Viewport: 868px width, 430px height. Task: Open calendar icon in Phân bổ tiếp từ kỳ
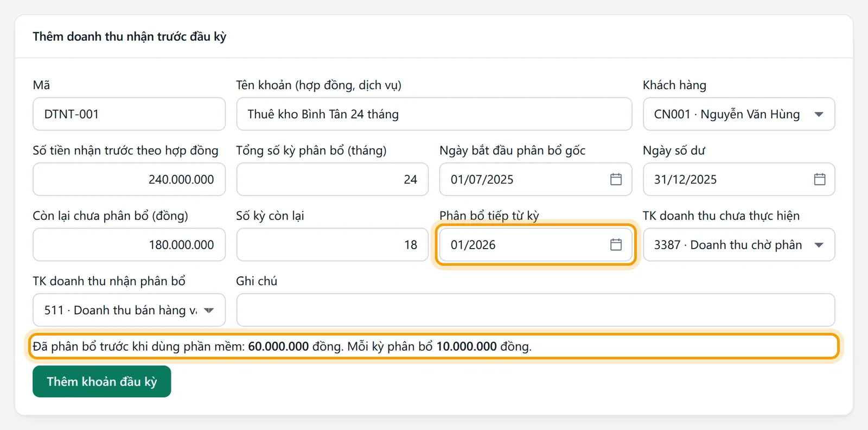coord(616,245)
